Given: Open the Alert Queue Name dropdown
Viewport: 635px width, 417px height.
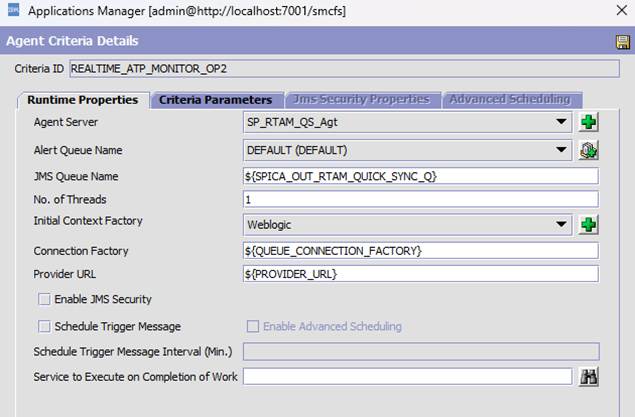Looking at the screenshot, I should 563,151.
